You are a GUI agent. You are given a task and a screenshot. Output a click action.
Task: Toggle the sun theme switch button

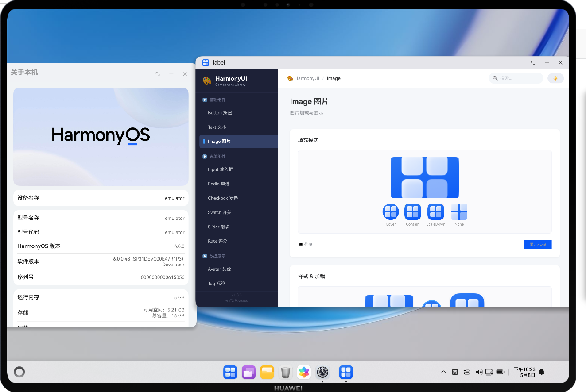pyautogui.click(x=555, y=78)
